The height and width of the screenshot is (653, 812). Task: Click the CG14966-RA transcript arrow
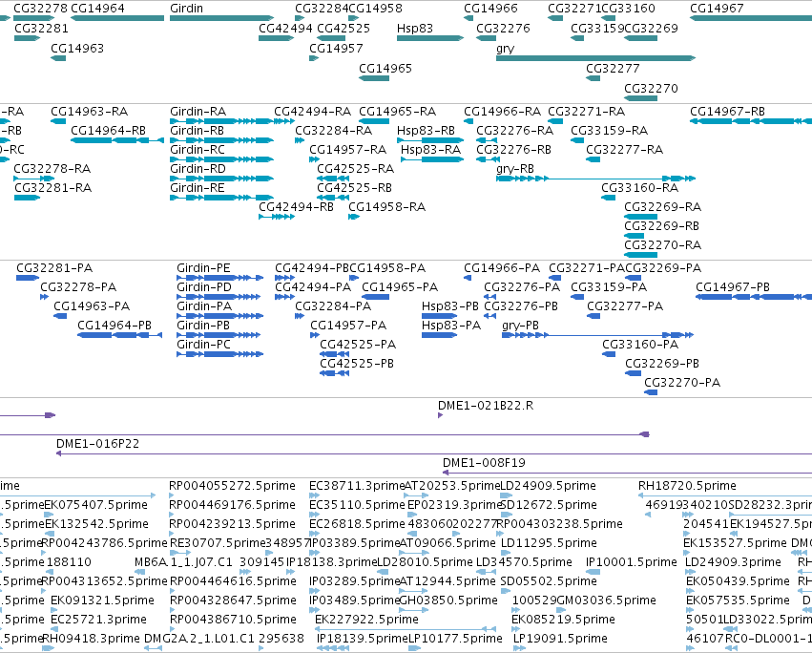tap(468, 121)
